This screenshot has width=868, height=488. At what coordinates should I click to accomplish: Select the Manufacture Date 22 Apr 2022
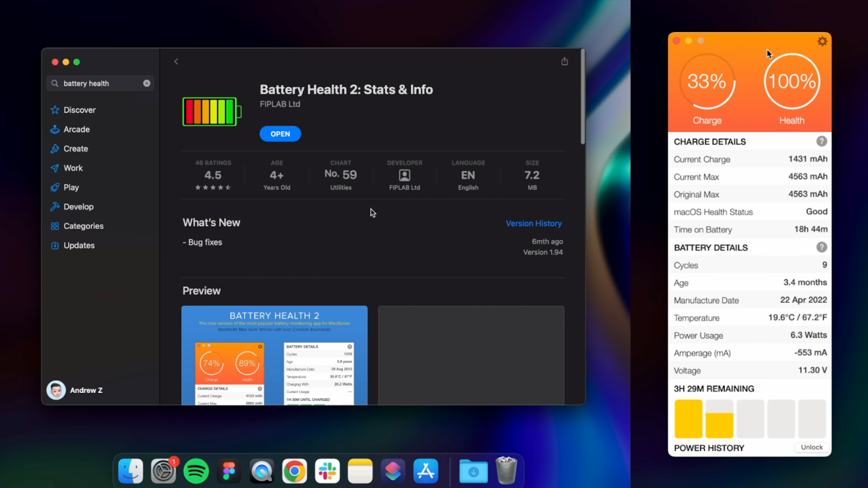coord(803,300)
